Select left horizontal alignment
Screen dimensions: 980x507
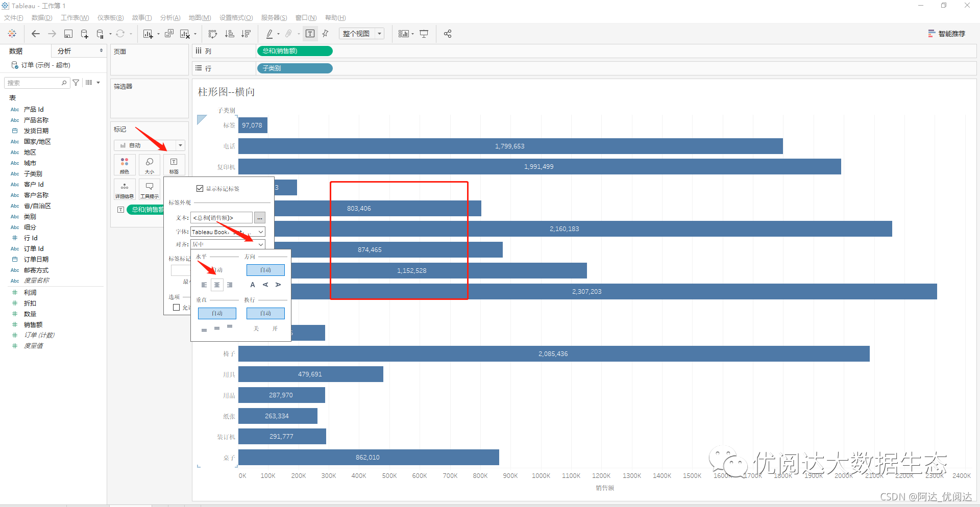pos(204,285)
